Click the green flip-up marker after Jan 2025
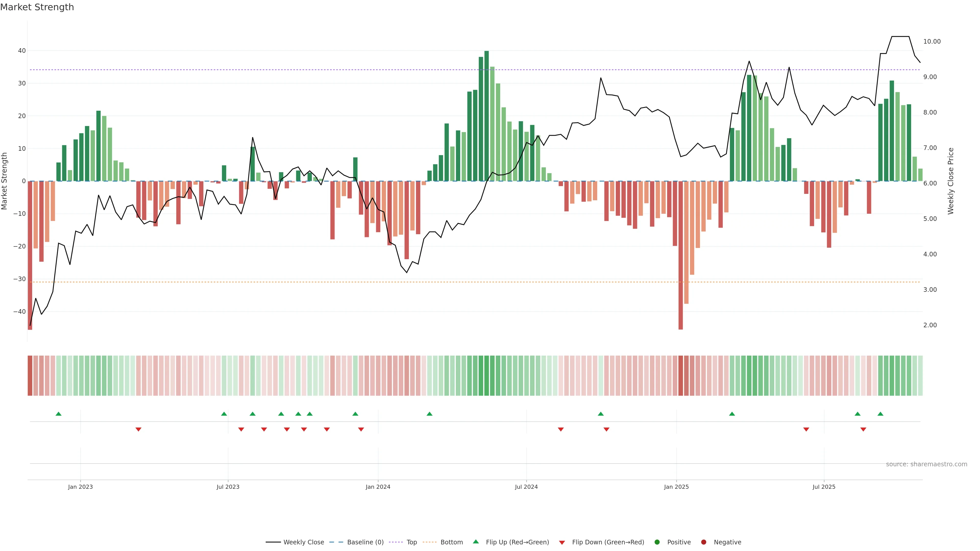 click(732, 414)
